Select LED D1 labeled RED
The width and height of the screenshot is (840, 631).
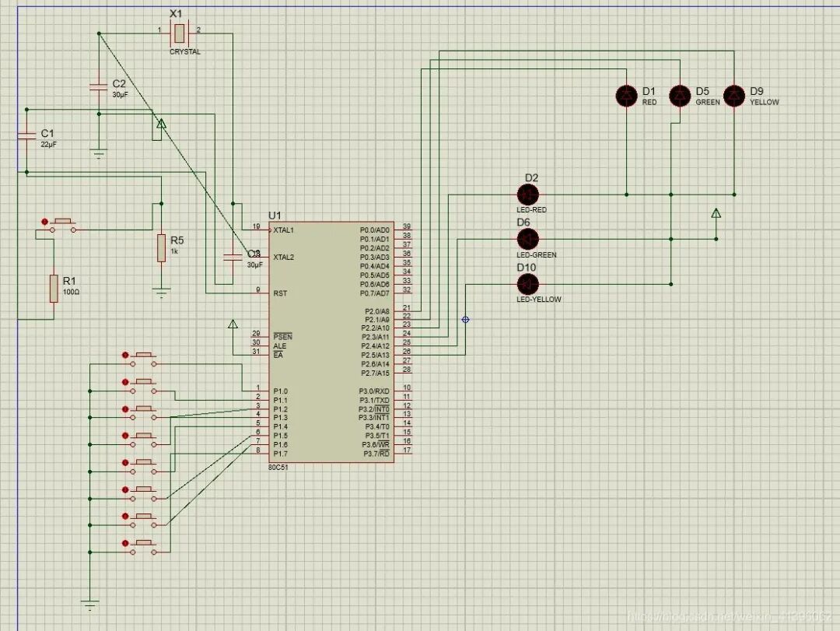[626, 95]
